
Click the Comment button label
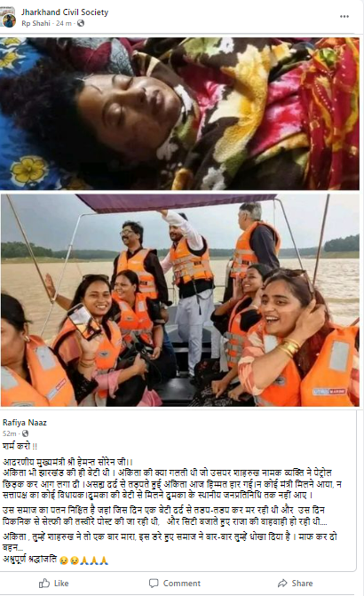coord(182,583)
